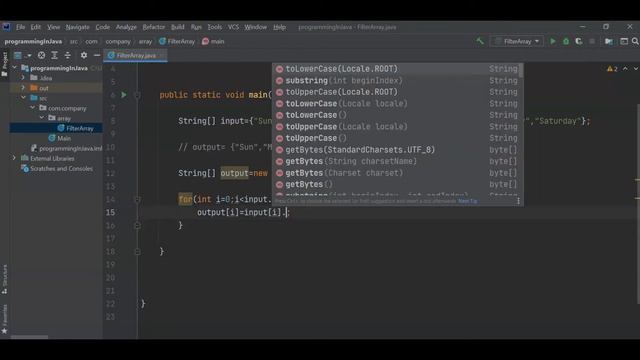Open the Project tool window tab

(4, 64)
